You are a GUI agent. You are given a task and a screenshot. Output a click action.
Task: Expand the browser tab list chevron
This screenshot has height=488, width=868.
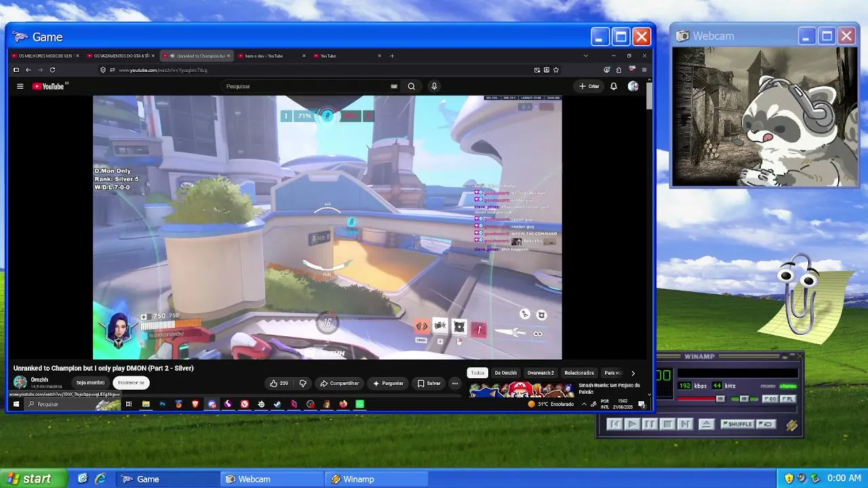pyautogui.click(x=586, y=56)
